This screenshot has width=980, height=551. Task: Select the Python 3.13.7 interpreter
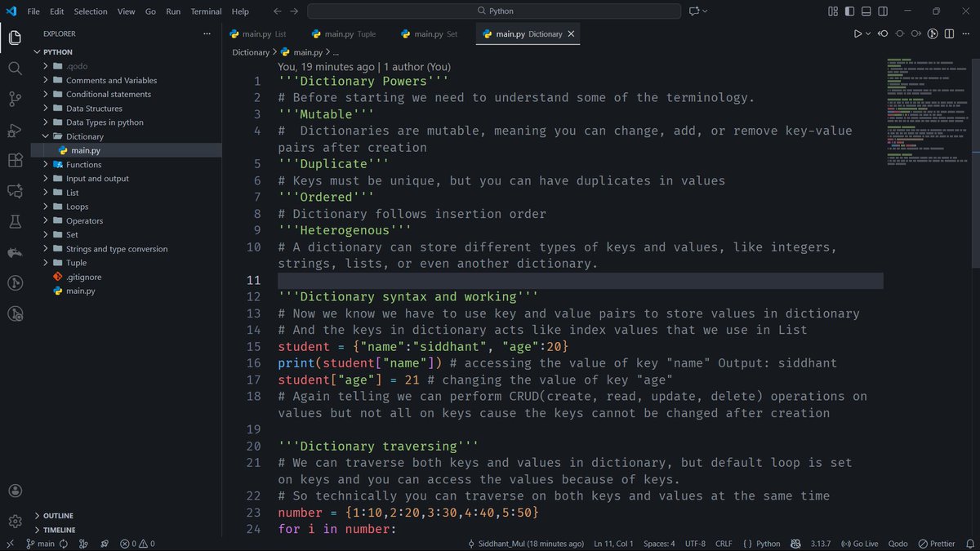(x=822, y=543)
